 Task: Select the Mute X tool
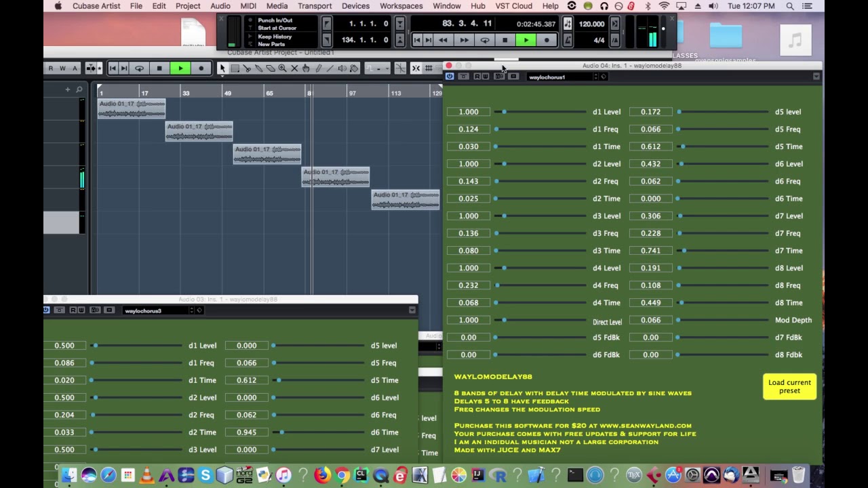pos(294,68)
